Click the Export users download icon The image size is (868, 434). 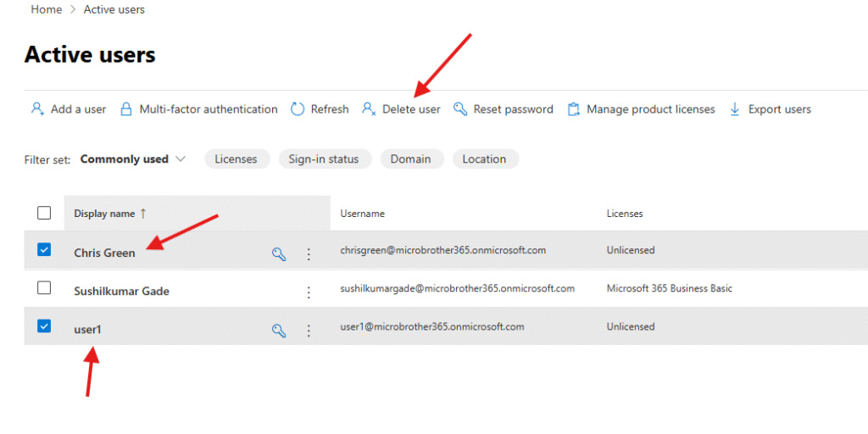click(735, 109)
